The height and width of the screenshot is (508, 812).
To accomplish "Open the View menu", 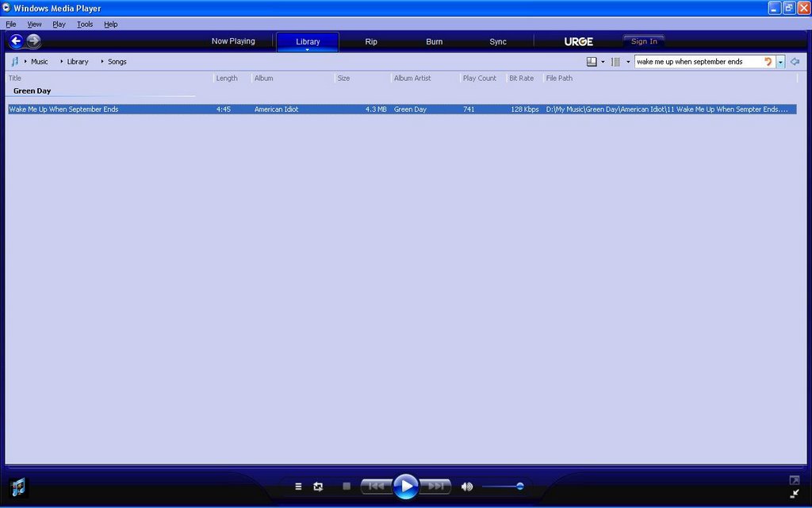I will [34, 25].
